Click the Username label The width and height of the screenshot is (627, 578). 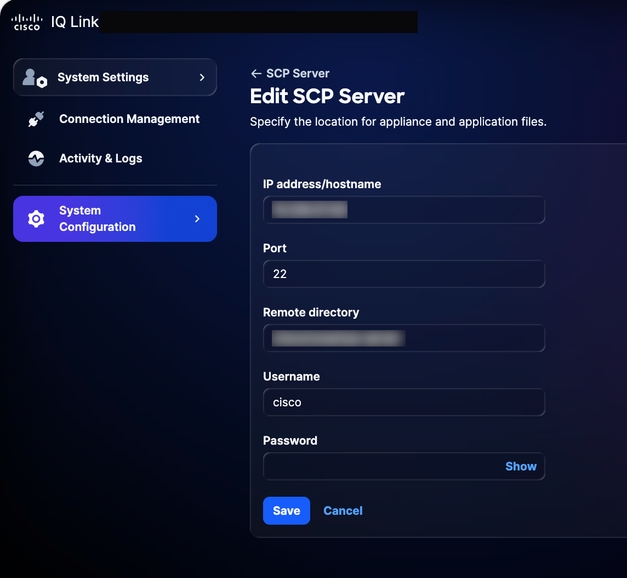(292, 376)
